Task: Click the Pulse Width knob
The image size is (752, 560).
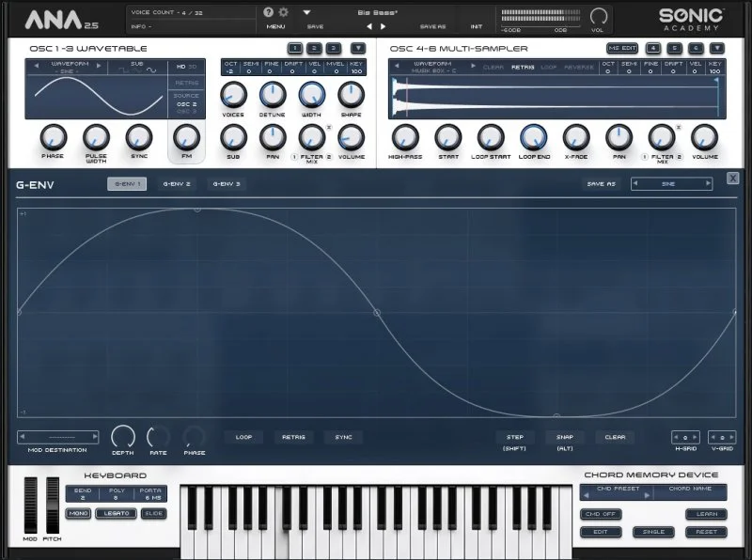Action: [96, 137]
